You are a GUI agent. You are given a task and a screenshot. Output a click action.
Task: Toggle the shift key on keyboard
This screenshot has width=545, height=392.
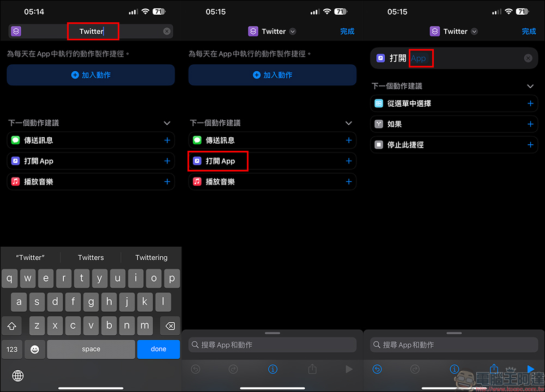12,326
